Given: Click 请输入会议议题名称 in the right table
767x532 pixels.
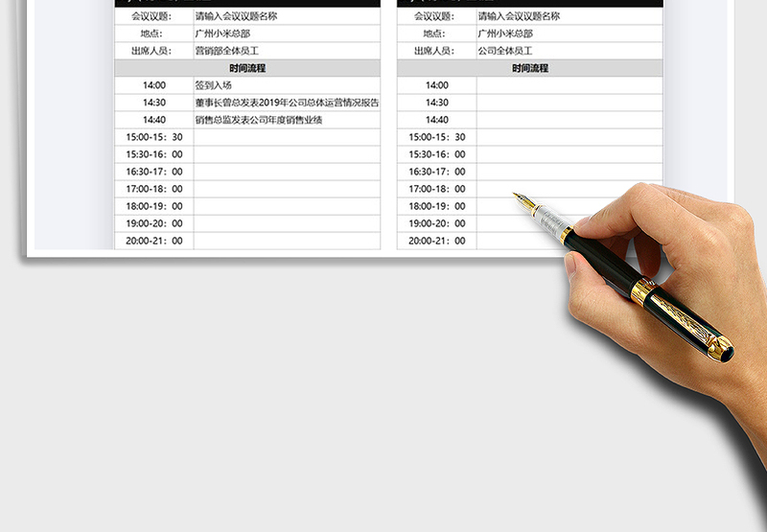Looking at the screenshot, I should (x=519, y=16).
